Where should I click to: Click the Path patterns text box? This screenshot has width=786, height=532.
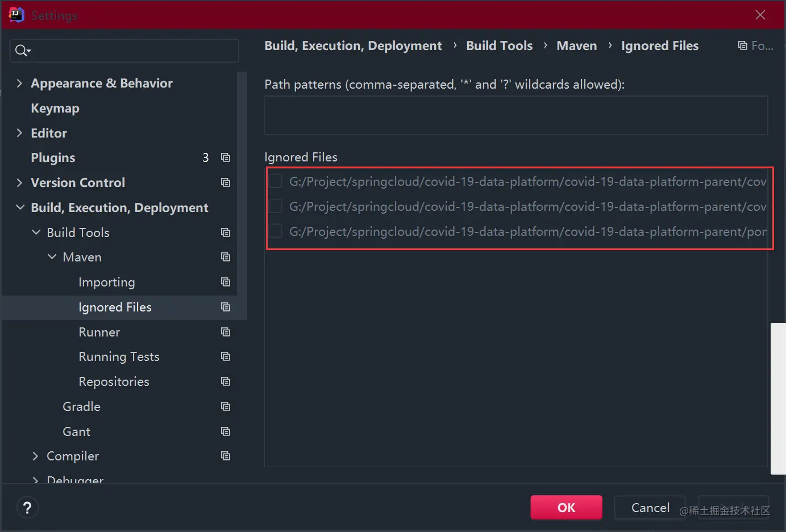pyautogui.click(x=516, y=115)
